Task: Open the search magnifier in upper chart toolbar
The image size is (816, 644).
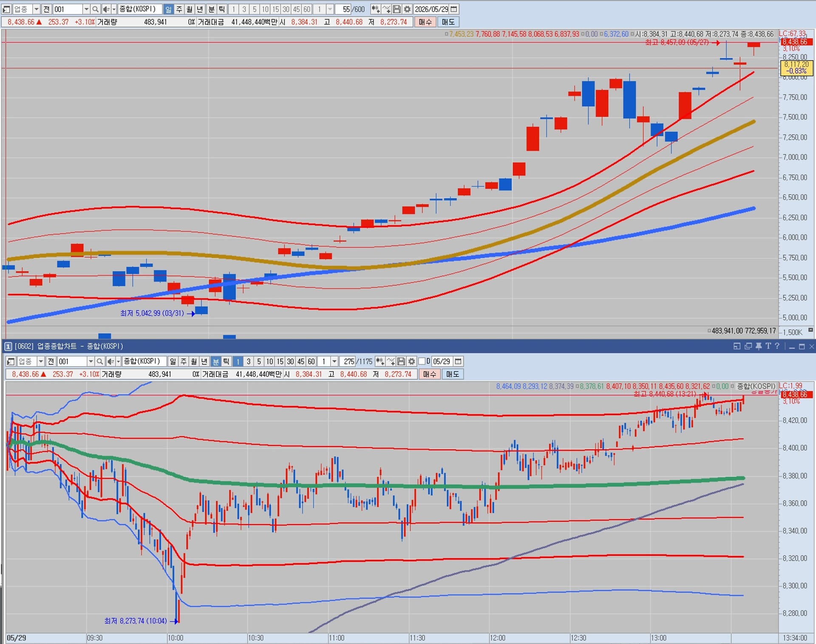Action: click(x=95, y=9)
